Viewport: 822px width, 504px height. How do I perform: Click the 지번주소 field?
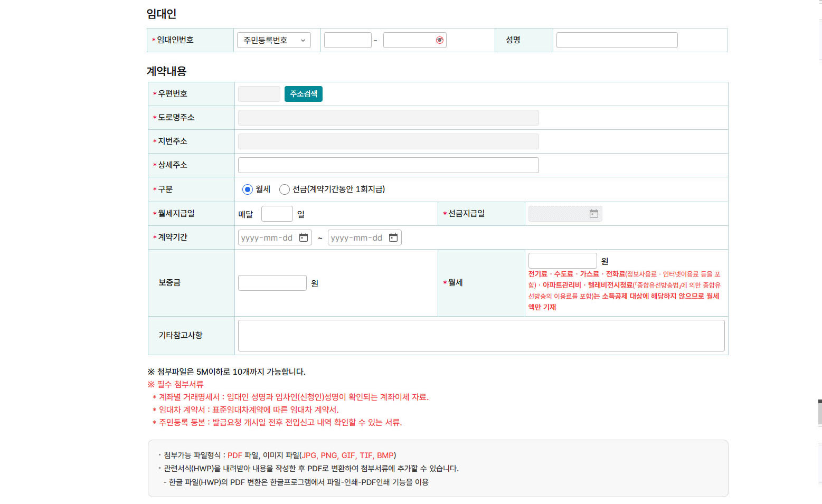(x=388, y=141)
